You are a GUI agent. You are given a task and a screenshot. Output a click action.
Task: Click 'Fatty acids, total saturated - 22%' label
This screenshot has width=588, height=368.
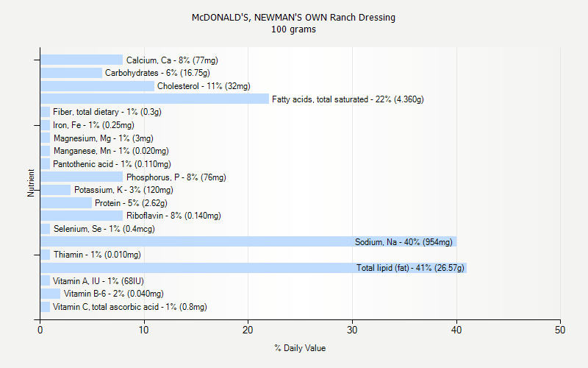coord(348,99)
